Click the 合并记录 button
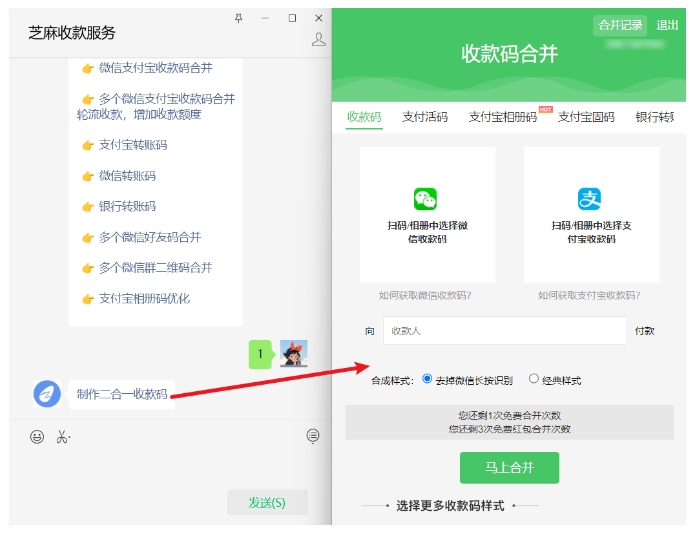The height and width of the screenshot is (544, 692). point(620,25)
